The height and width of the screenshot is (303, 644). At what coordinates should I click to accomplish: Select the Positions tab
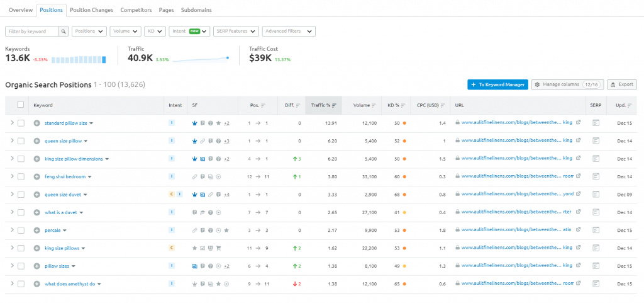[x=52, y=10]
